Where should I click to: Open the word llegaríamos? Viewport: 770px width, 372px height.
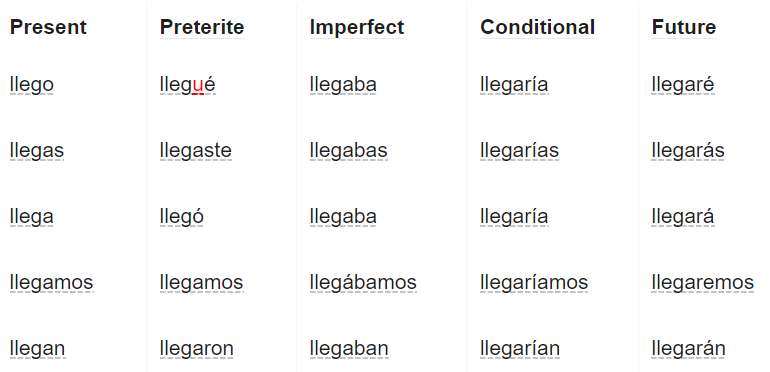534,283
